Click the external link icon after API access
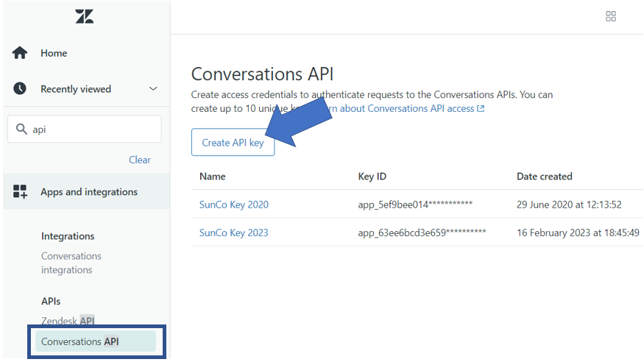The width and height of the screenshot is (644, 362). point(481,109)
